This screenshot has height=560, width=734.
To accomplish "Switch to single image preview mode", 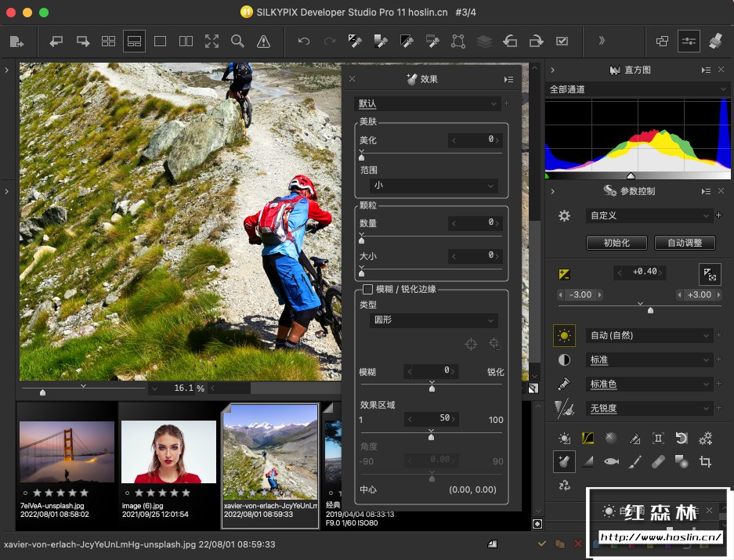I will pyautogui.click(x=160, y=41).
